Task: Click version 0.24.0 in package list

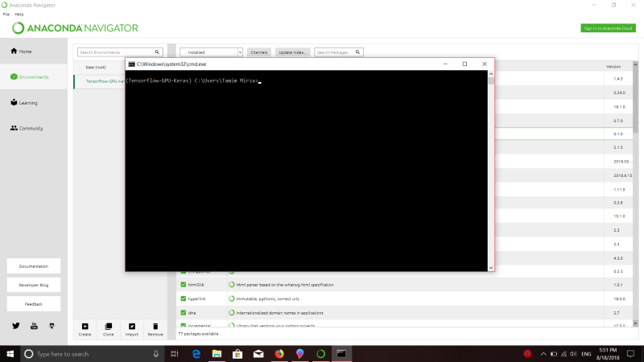Action: [x=619, y=93]
